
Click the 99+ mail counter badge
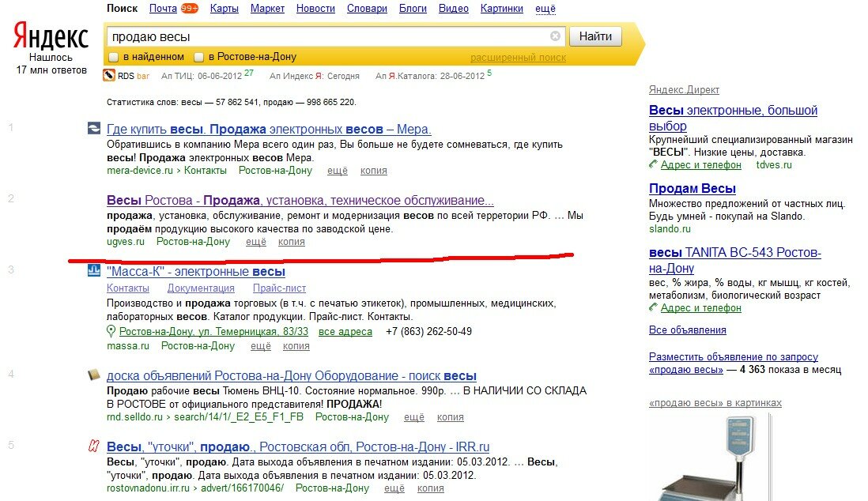point(189,9)
